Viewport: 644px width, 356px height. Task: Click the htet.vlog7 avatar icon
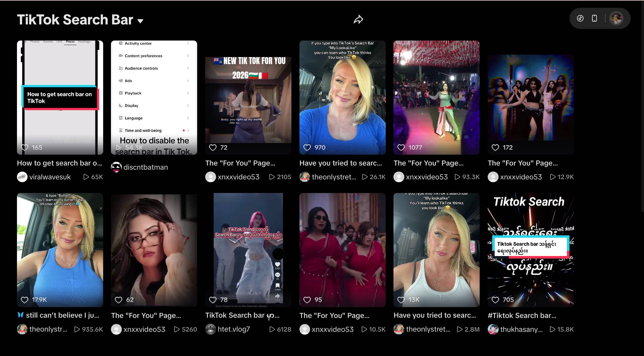210,329
